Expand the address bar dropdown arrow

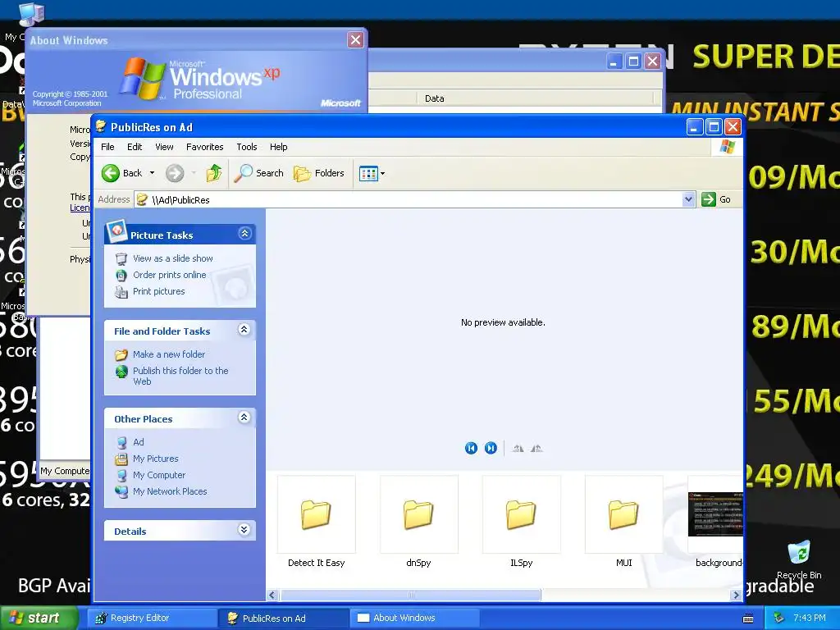pos(689,199)
